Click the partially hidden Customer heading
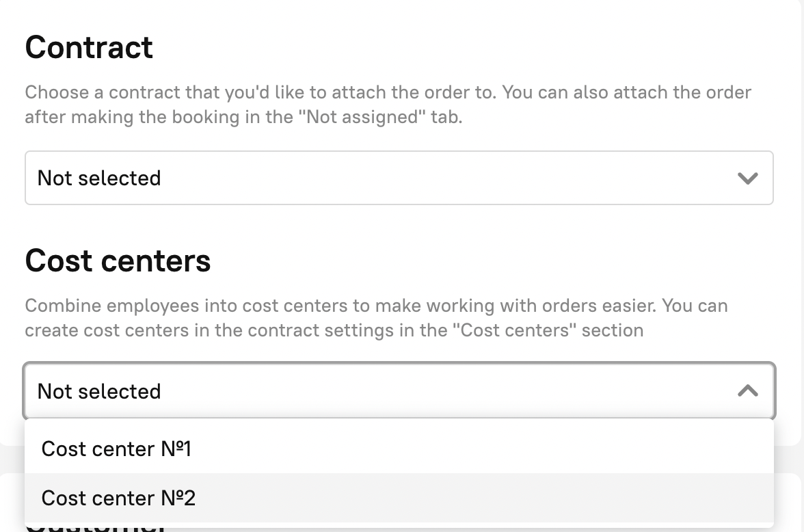 96,527
